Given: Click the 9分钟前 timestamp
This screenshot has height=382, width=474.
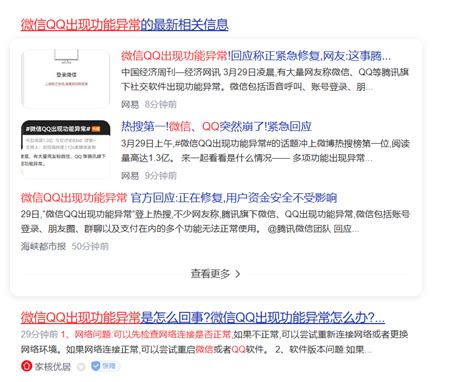Looking at the screenshot, I should [x=160, y=175].
